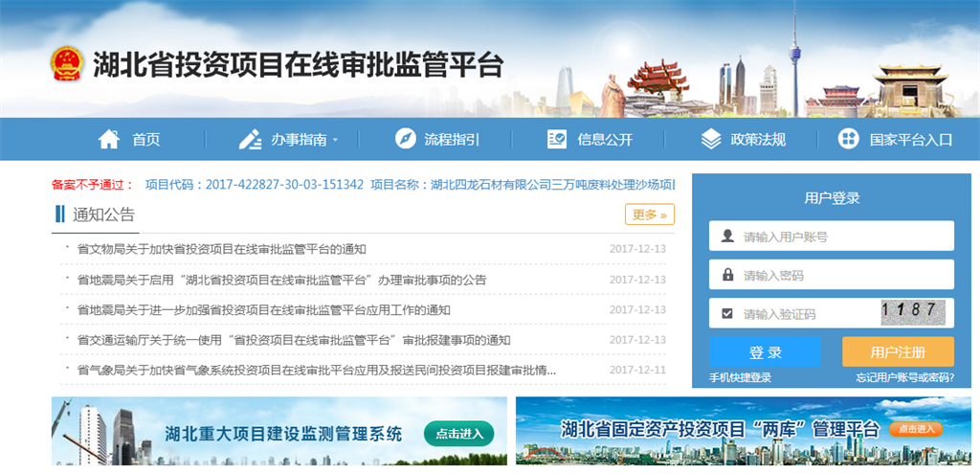
Task: Open the 更多 notices expander
Action: pyautogui.click(x=650, y=214)
